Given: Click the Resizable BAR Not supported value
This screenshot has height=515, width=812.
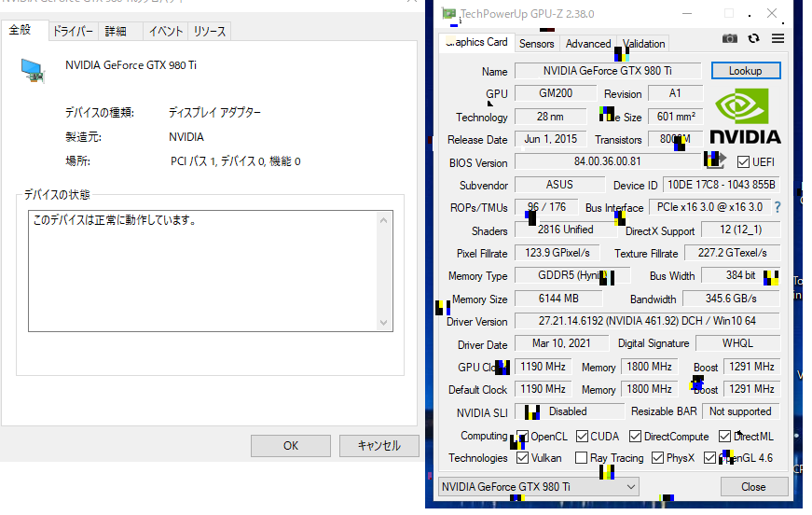Looking at the screenshot, I should pyautogui.click(x=740, y=411).
